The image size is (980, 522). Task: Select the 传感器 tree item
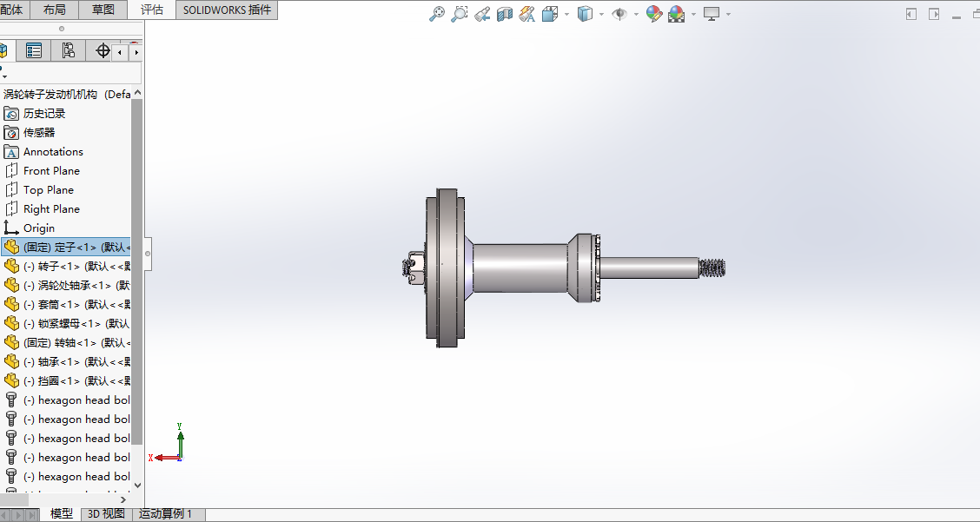click(x=39, y=133)
